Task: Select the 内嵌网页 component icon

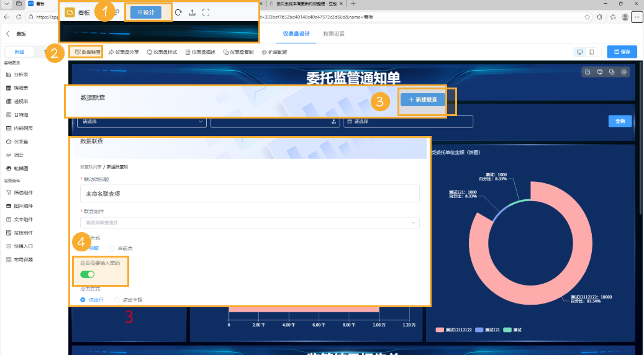Action: (9, 128)
